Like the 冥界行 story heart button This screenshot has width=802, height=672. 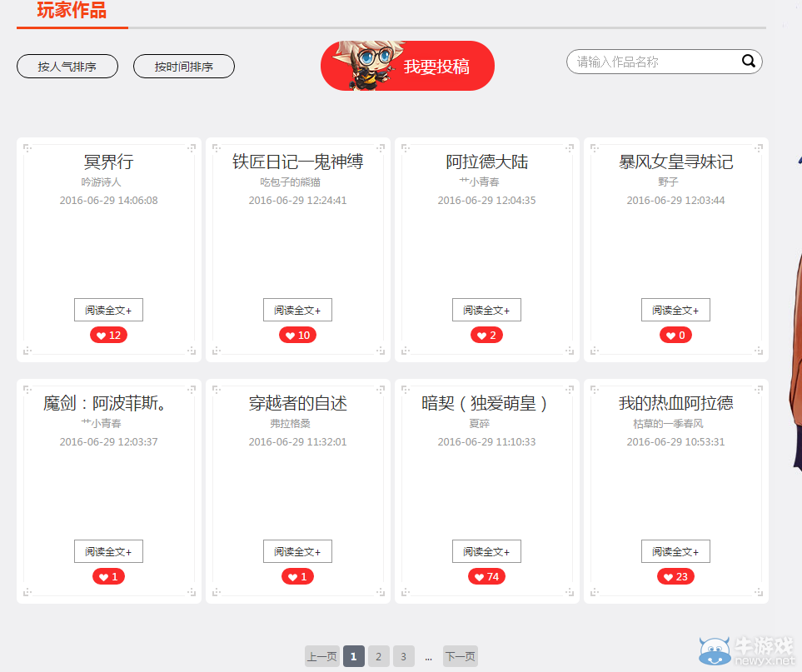(x=108, y=336)
